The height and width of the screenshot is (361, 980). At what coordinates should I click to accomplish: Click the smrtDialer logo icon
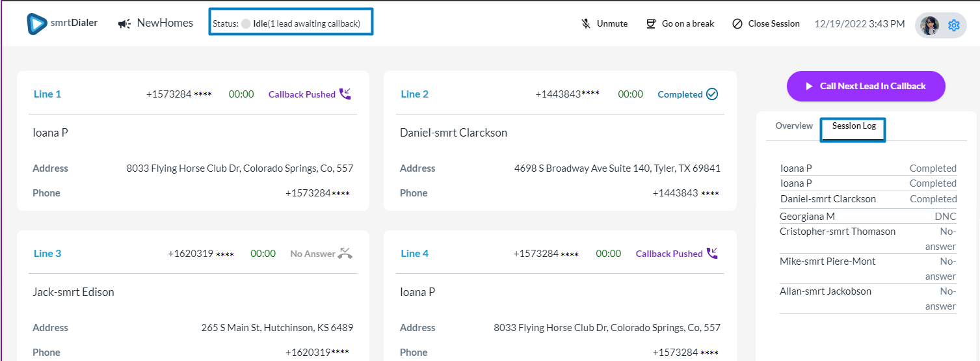[x=37, y=23]
